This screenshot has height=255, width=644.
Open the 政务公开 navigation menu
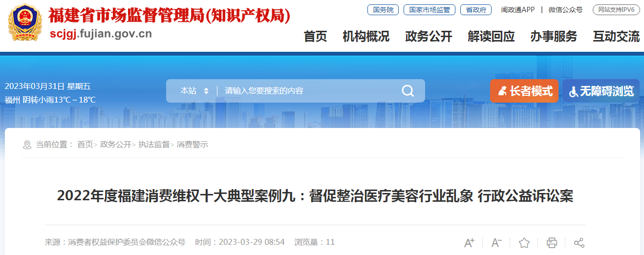[x=429, y=36]
